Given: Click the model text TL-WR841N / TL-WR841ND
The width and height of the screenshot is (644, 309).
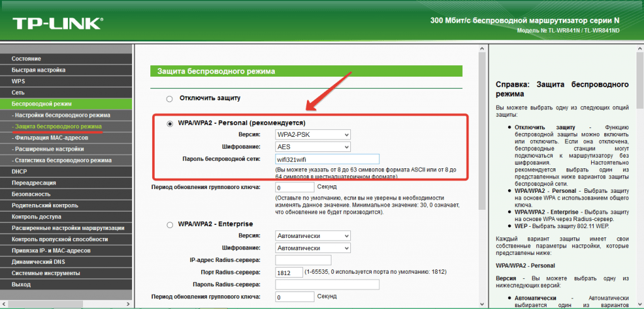Looking at the screenshot, I should (586, 31).
